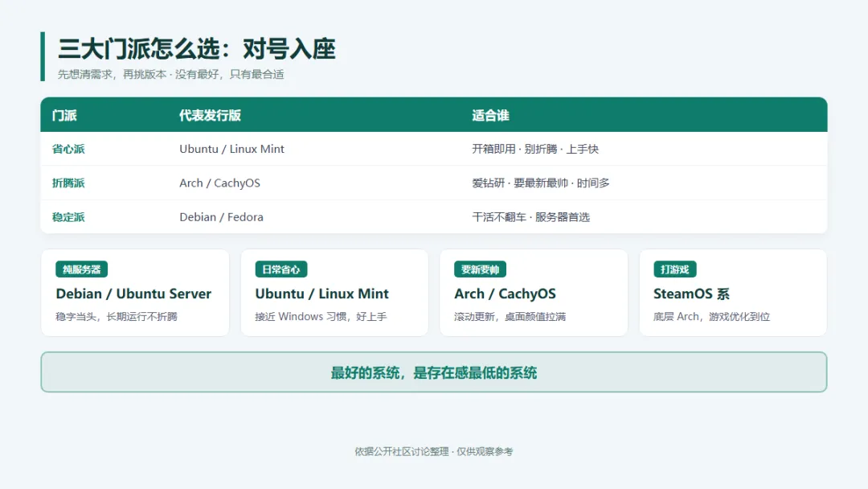
Task: Click the description 接近 Windows 习惯，好上手
Action: tap(321, 317)
